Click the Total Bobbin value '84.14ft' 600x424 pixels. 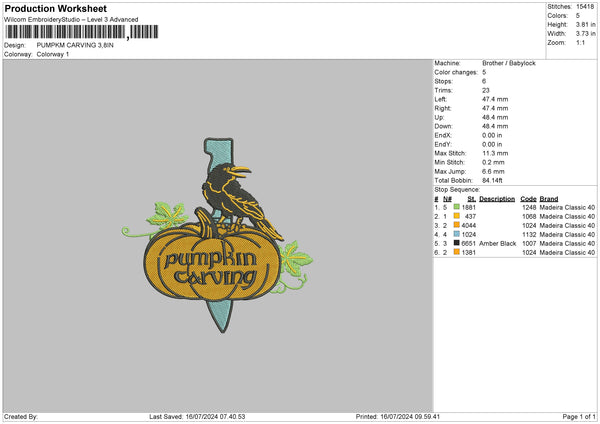point(492,180)
